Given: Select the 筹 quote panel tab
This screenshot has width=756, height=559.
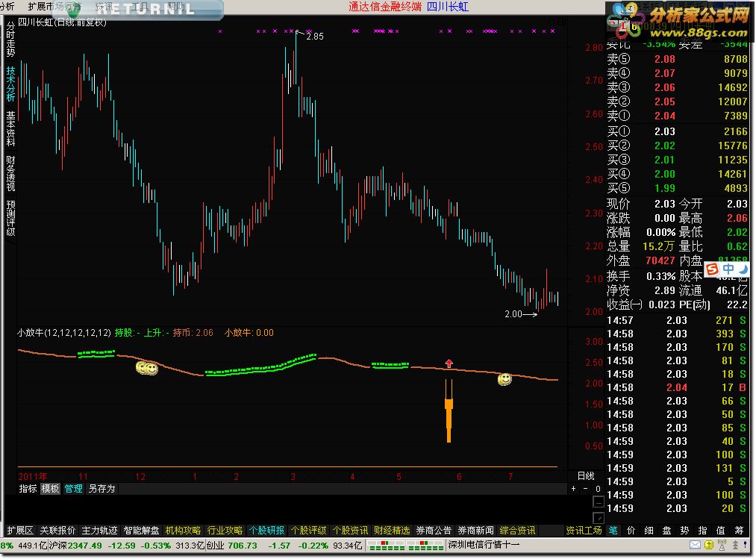Looking at the screenshot, I should coord(739,531).
